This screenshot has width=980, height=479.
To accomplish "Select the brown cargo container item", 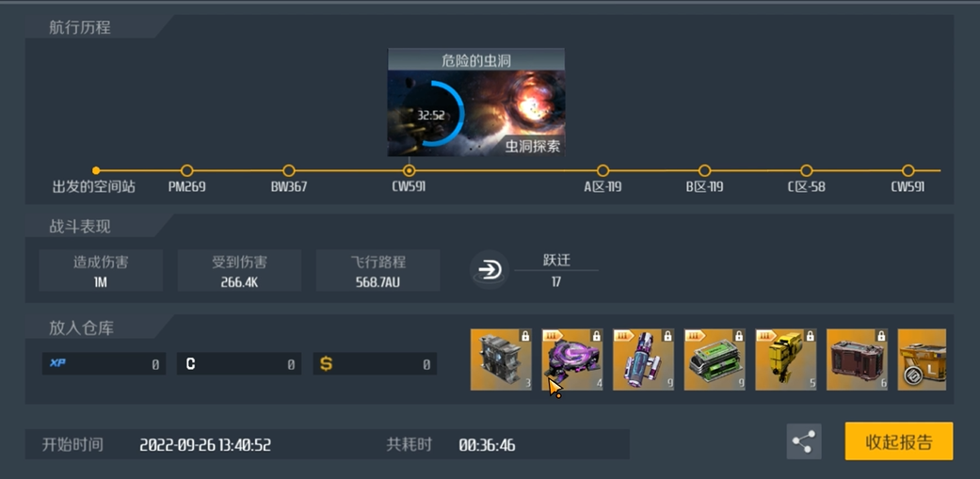I will point(857,359).
